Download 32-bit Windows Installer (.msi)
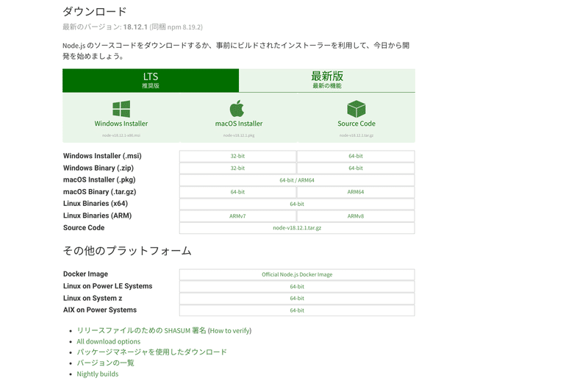Image resolution: width=588 pixels, height=381 pixels. coord(237,156)
